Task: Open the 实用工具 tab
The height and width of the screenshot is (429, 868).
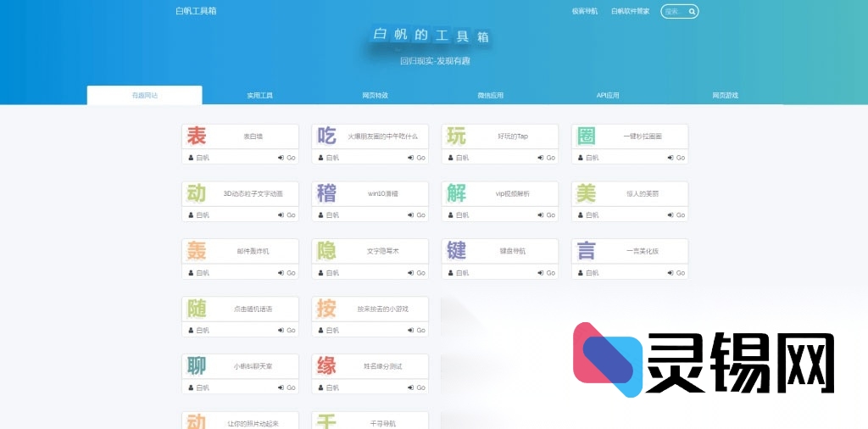Action: click(x=259, y=95)
